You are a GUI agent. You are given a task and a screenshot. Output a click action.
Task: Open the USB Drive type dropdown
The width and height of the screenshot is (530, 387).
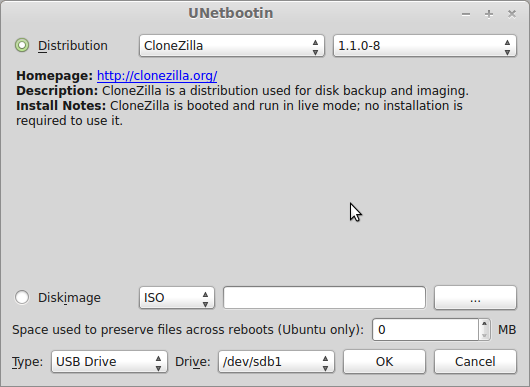(109, 362)
